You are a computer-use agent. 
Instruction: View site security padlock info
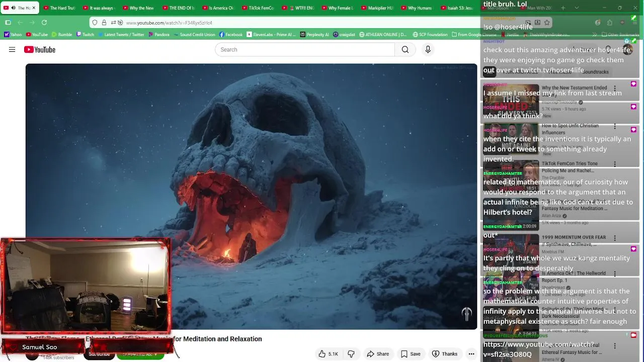104,23
